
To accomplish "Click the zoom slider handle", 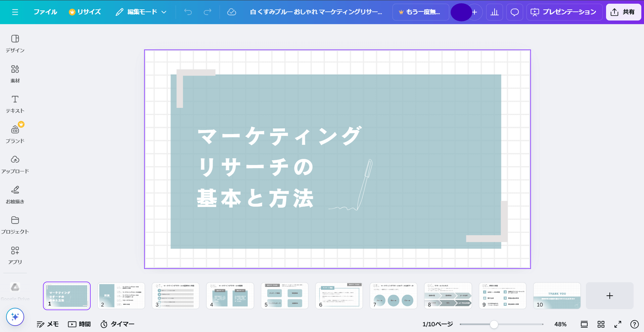I will (494, 324).
